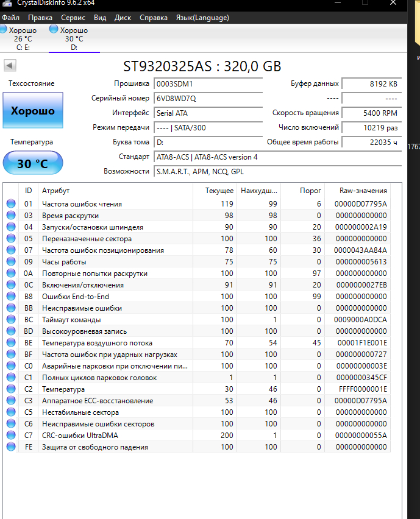Click the status icon of attribute C5
The width and height of the screenshot is (420, 519).
coord(11,412)
